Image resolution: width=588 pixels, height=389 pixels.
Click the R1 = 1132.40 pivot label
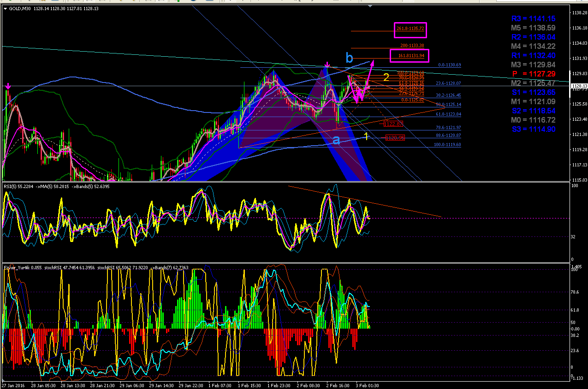coord(533,55)
